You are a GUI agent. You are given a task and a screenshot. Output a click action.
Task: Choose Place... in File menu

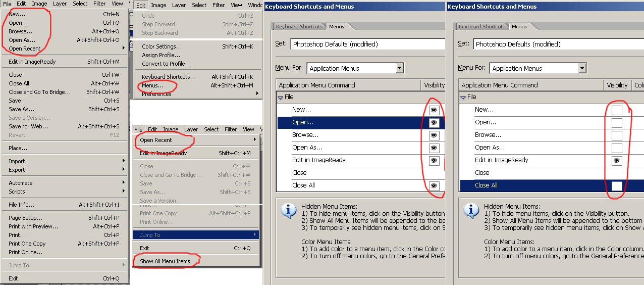click(x=65, y=148)
